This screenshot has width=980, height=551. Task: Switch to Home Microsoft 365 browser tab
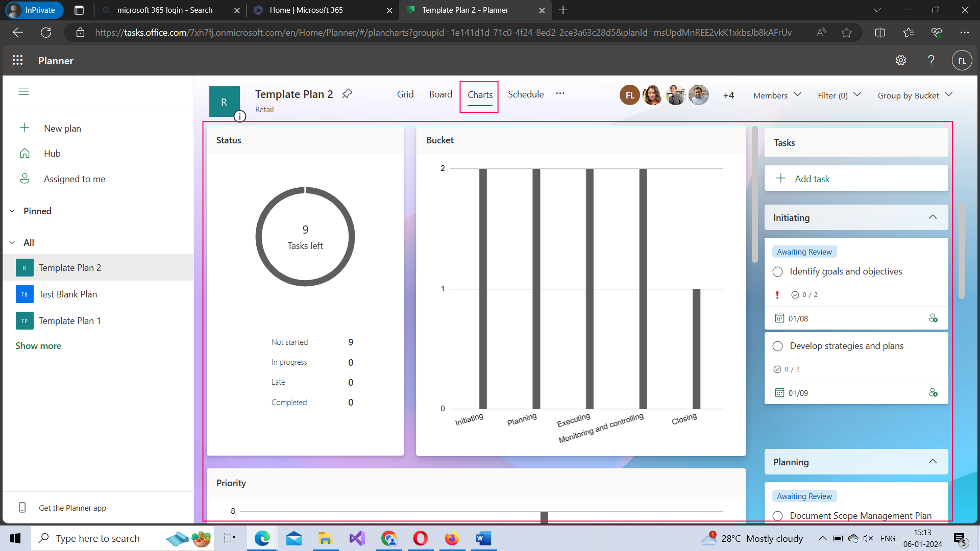(324, 10)
